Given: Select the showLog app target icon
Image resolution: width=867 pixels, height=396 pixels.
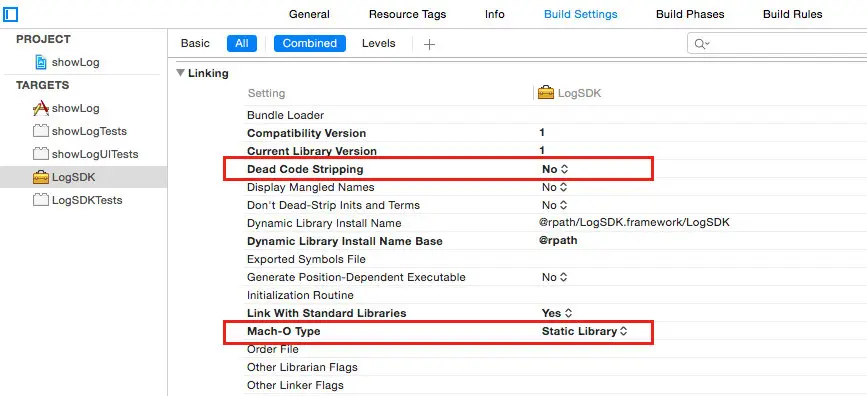Looking at the screenshot, I should point(41,108).
